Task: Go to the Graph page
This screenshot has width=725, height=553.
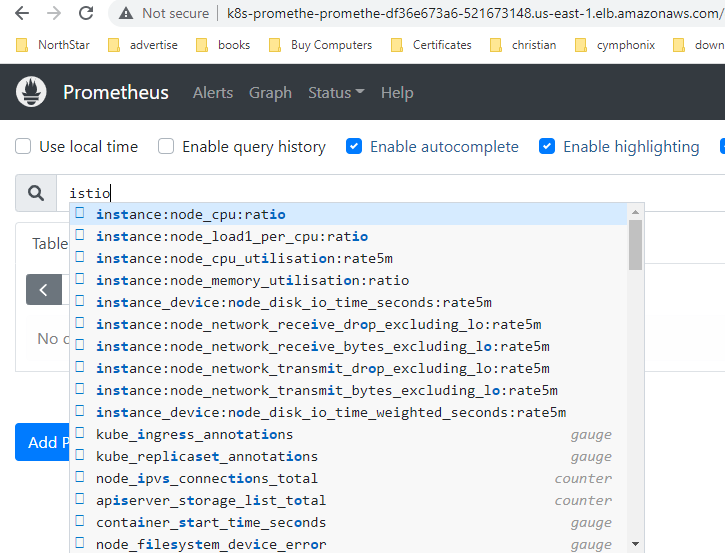Action: point(270,92)
